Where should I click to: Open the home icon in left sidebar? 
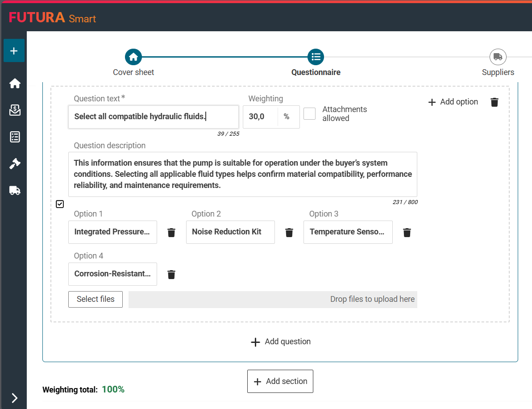(15, 83)
